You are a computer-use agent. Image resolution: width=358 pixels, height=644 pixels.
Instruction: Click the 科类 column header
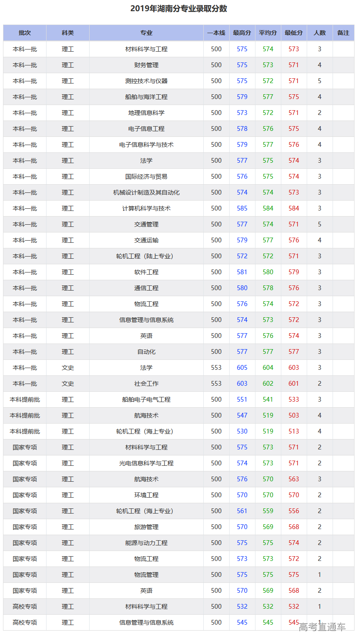tap(68, 33)
